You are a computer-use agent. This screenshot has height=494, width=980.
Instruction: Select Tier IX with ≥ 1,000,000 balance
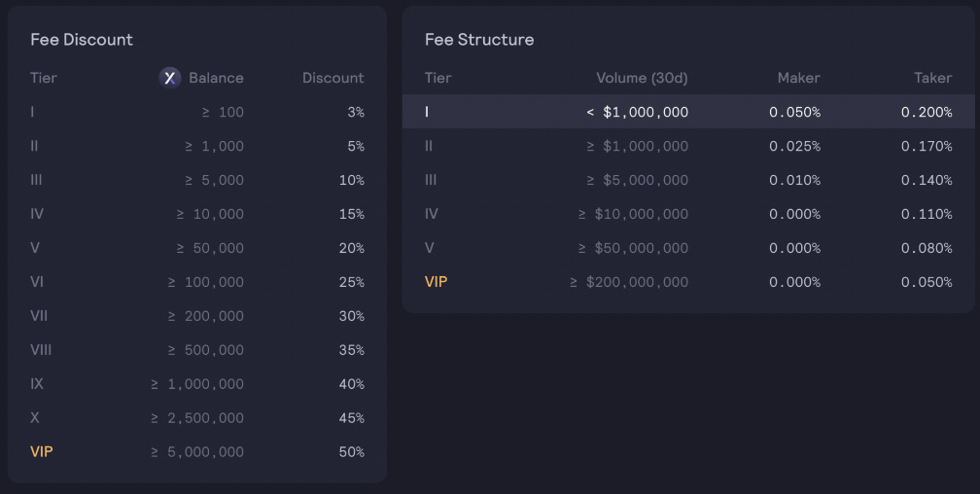point(196,384)
